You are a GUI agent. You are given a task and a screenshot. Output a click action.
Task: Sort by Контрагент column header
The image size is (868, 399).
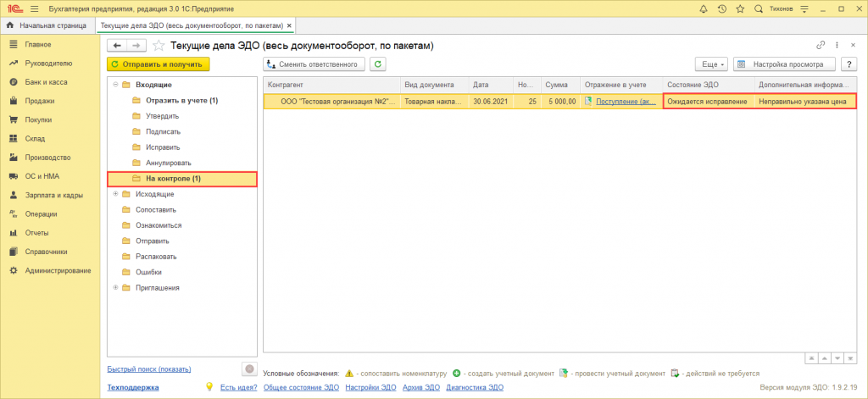point(331,85)
